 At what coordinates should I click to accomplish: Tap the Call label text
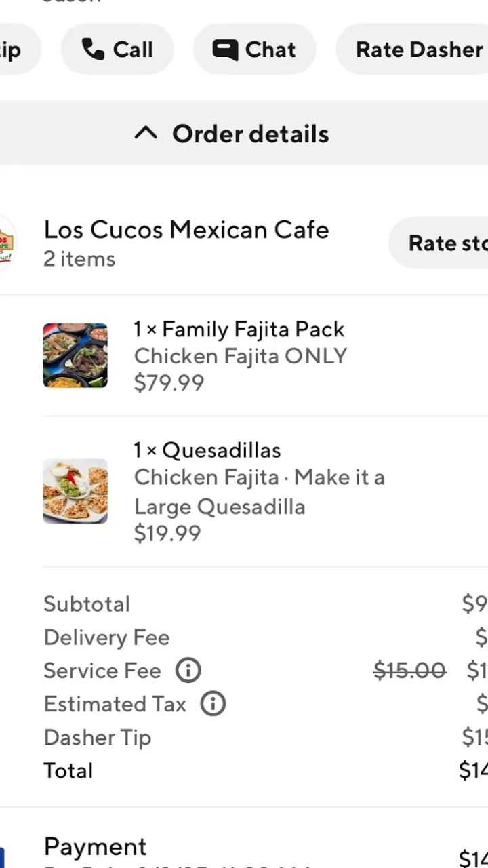coord(133,50)
